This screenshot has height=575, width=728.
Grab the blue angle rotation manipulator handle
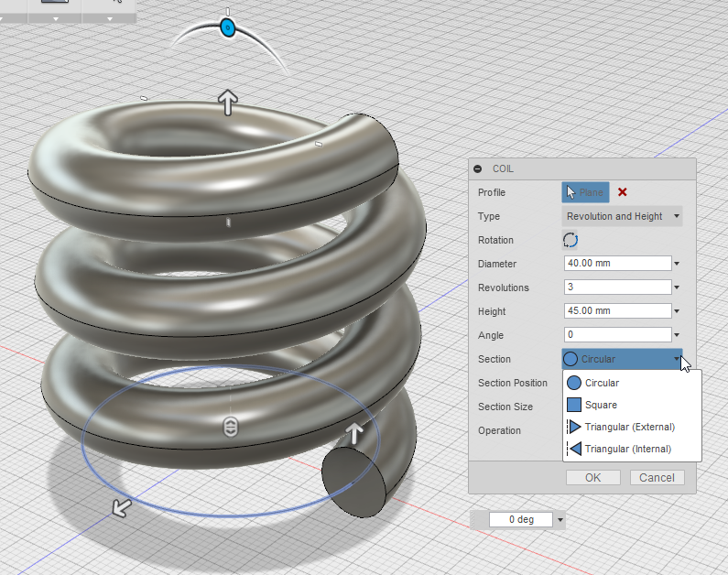(227, 27)
